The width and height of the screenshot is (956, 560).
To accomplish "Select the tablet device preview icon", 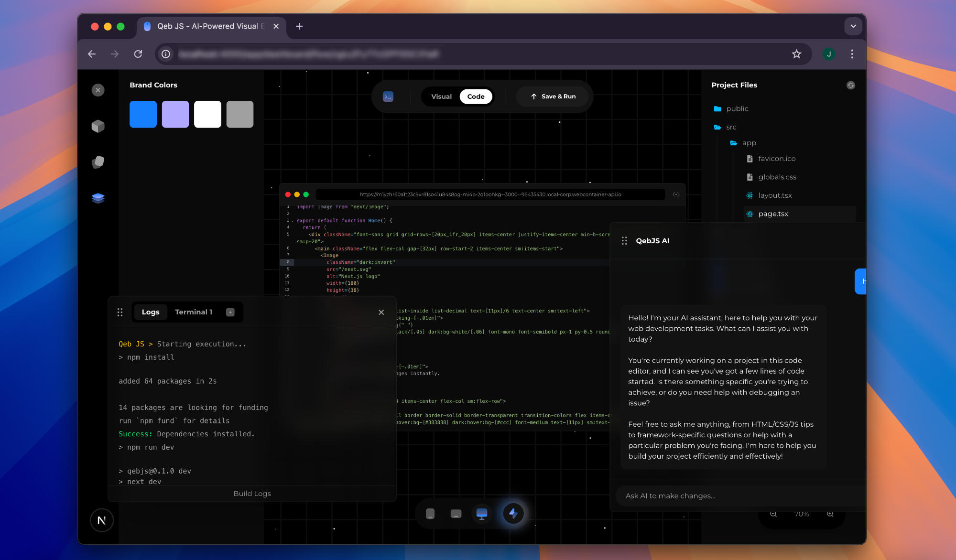I will point(456,514).
